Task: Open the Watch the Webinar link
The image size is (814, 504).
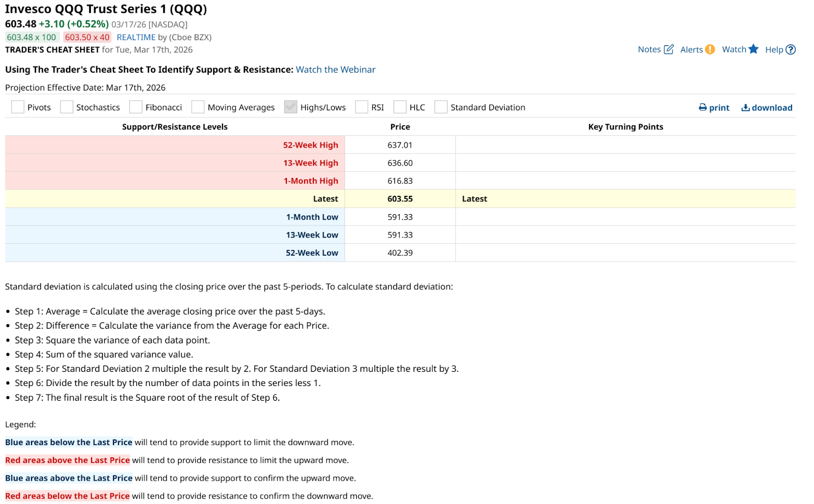Action: point(335,70)
